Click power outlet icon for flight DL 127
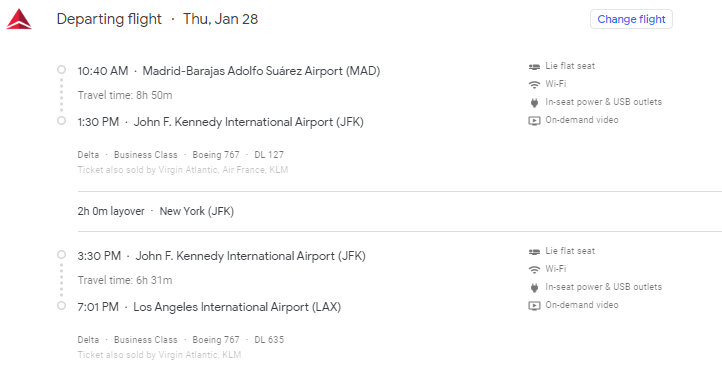The image size is (722, 368). pos(534,103)
